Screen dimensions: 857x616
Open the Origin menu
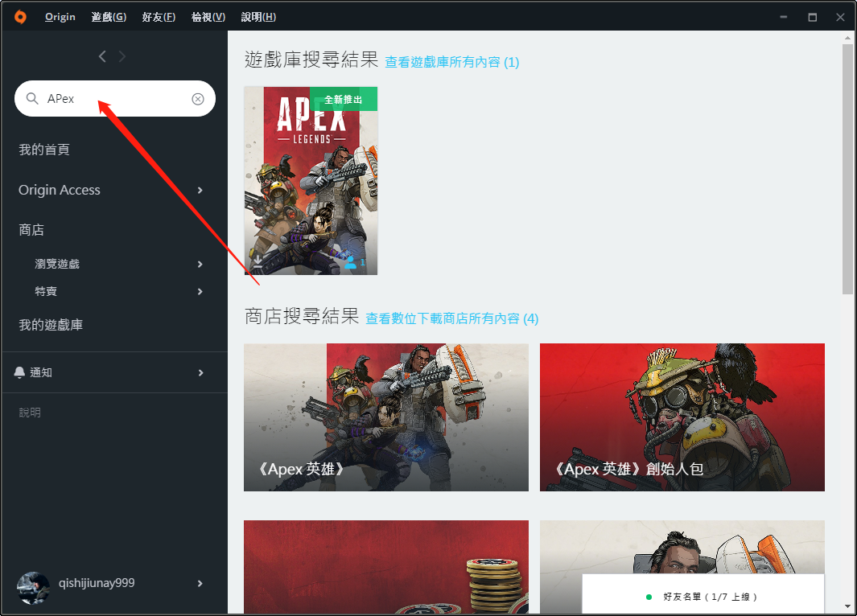tap(60, 17)
